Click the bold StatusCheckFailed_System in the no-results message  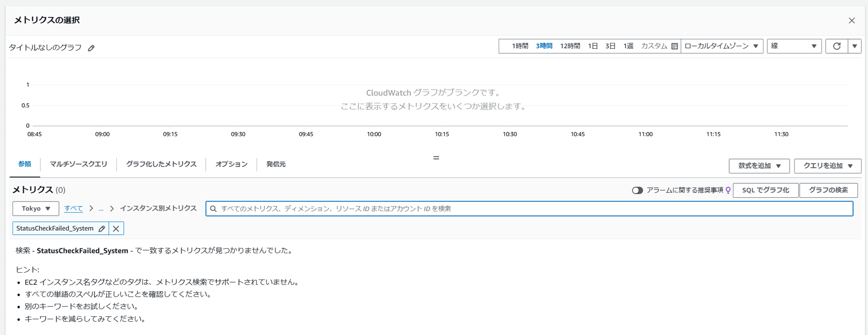pyautogui.click(x=82, y=251)
